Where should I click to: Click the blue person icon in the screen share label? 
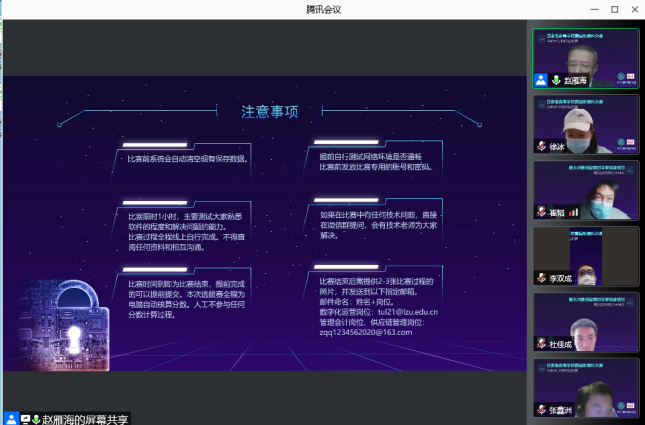(10, 418)
